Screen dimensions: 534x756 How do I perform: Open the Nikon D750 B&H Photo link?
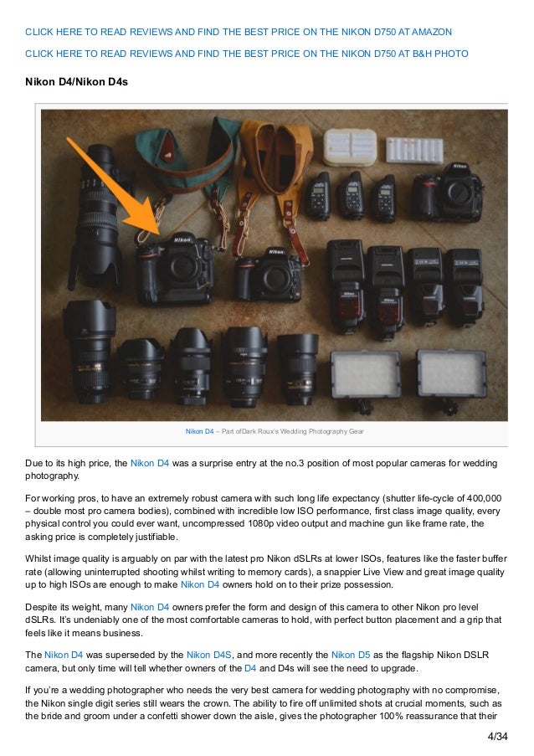pyautogui.click(x=247, y=54)
